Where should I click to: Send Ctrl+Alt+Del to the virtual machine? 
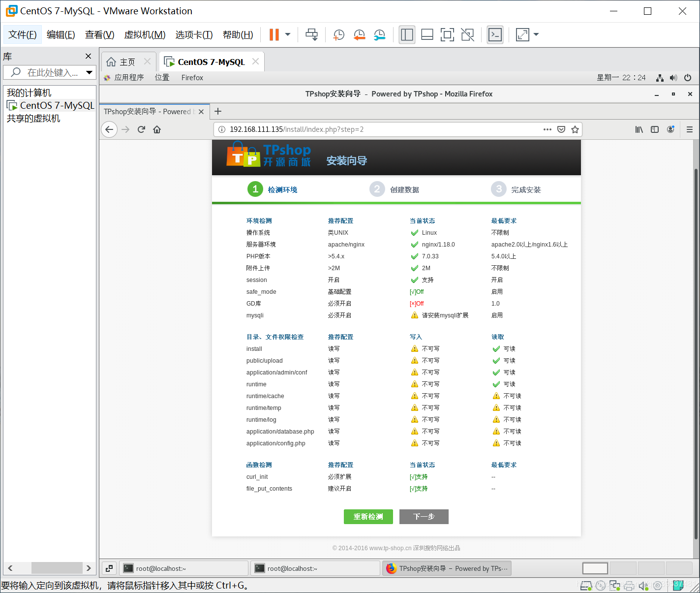pyautogui.click(x=311, y=34)
